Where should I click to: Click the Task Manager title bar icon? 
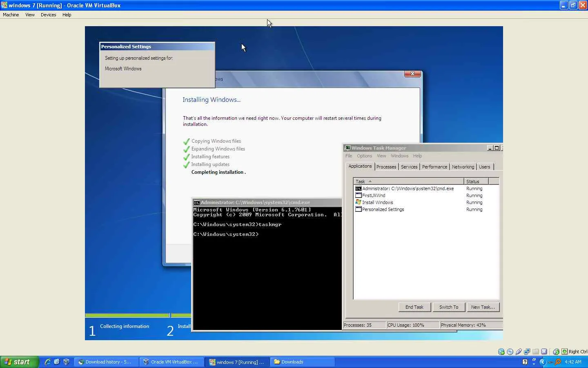click(x=347, y=148)
